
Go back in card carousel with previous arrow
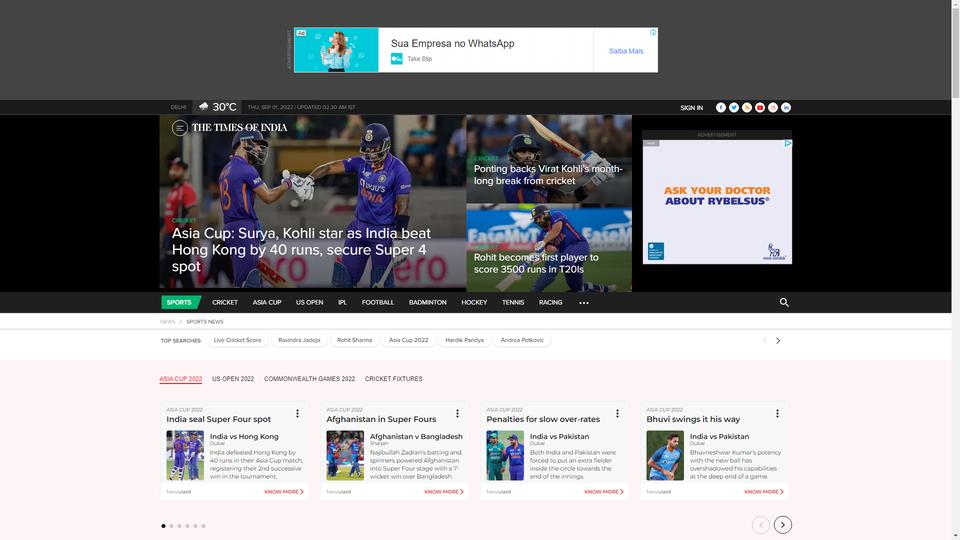[x=760, y=525]
